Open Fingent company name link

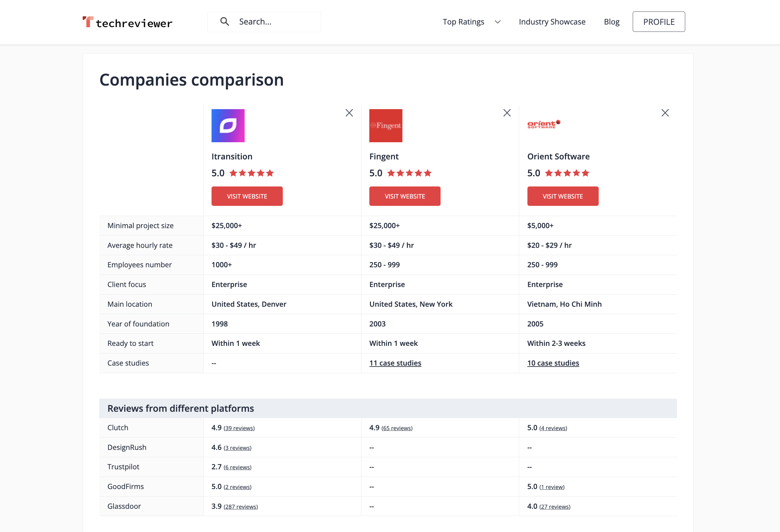point(384,157)
